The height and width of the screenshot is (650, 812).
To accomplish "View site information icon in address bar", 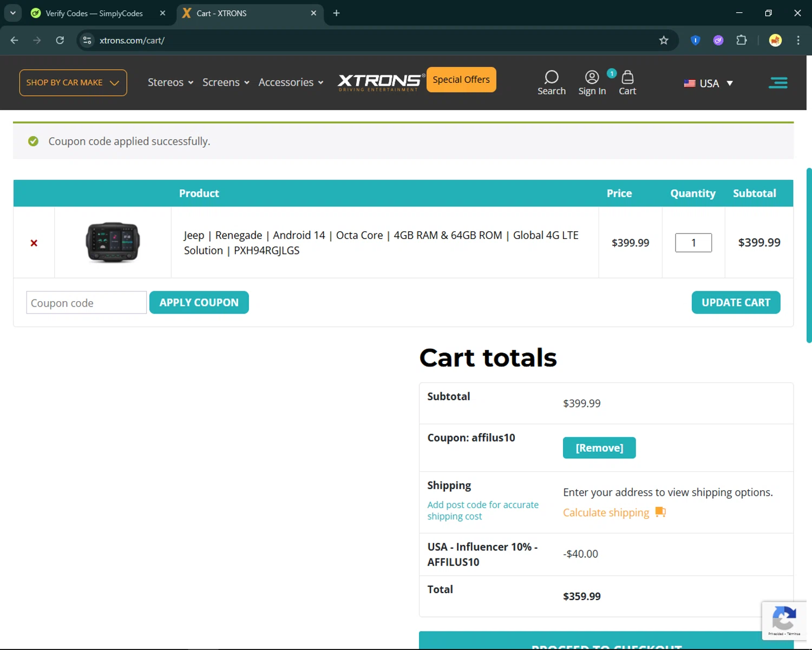I will click(x=87, y=40).
